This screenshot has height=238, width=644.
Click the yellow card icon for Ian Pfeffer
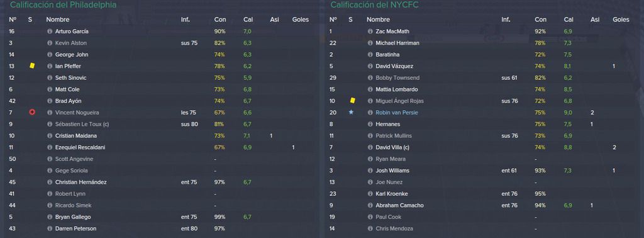click(32, 65)
